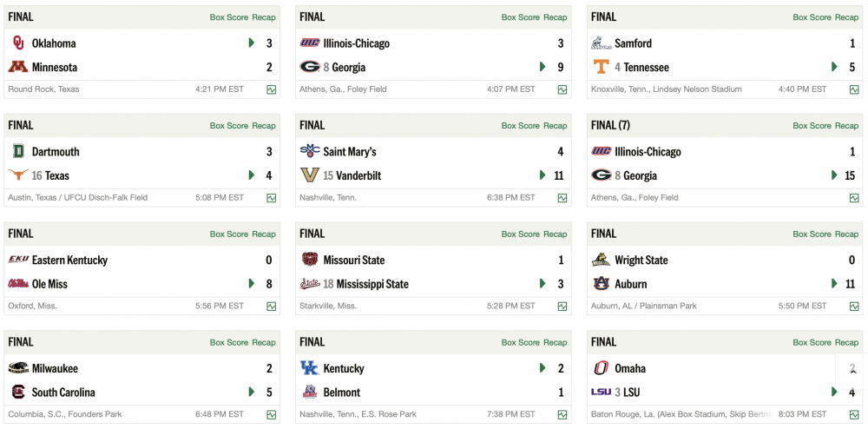Click the Oklahoma team logo
The height and width of the screenshot is (429, 868).
[17, 43]
